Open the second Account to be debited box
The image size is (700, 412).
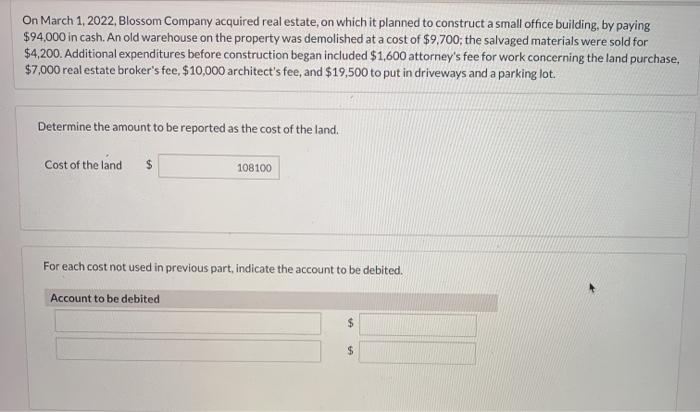[188, 350]
